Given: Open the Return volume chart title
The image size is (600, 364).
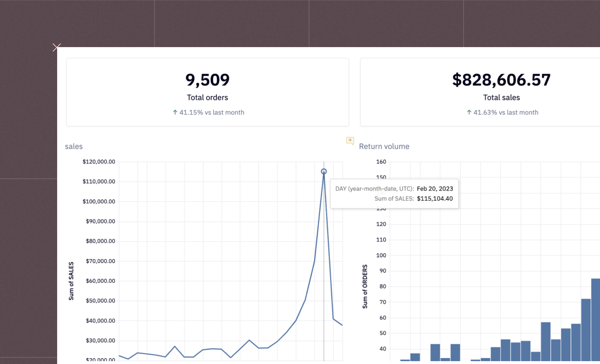Looking at the screenshot, I should coord(384,146).
